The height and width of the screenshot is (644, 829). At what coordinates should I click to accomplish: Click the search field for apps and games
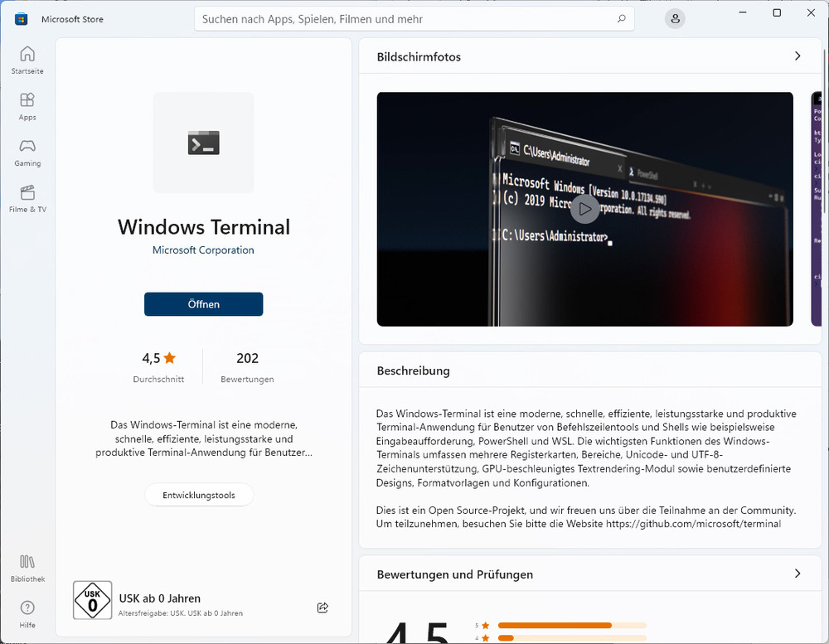(x=414, y=19)
